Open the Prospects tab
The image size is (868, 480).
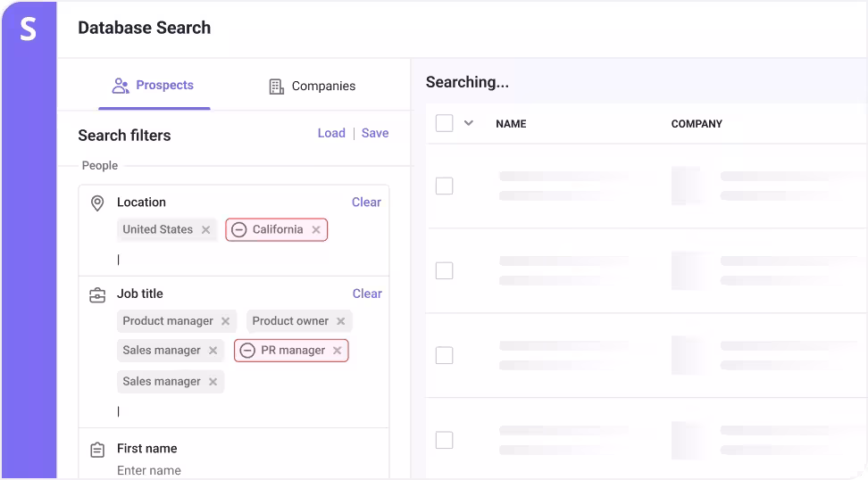pyautogui.click(x=154, y=86)
